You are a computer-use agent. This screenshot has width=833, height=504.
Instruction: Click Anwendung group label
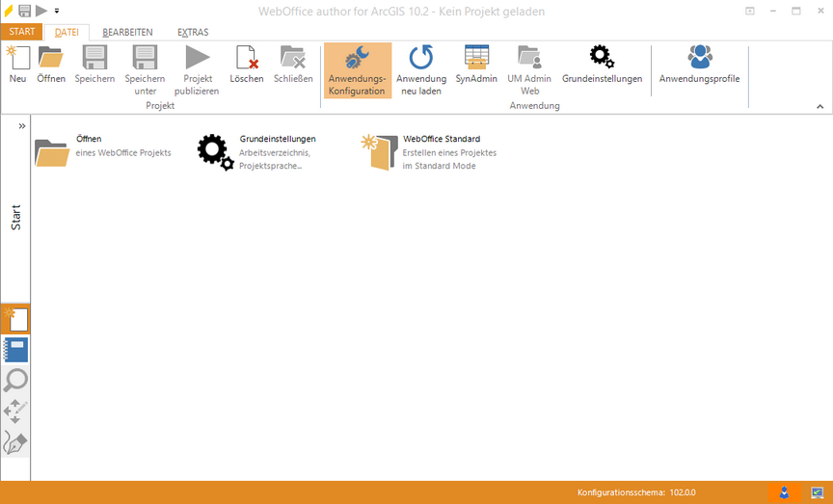534,106
